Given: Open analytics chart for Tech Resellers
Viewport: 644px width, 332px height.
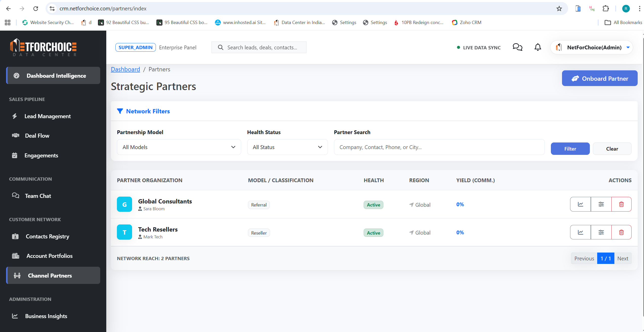Looking at the screenshot, I should pyautogui.click(x=580, y=232).
